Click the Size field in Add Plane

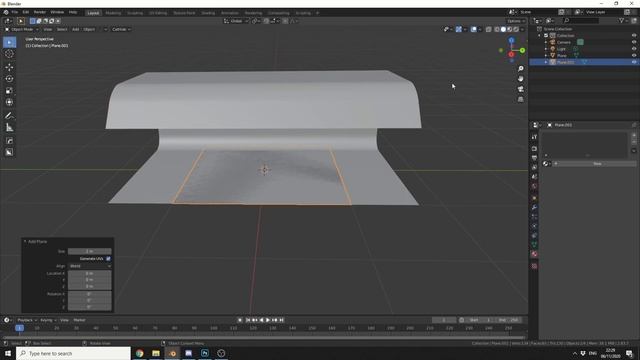coord(90,251)
